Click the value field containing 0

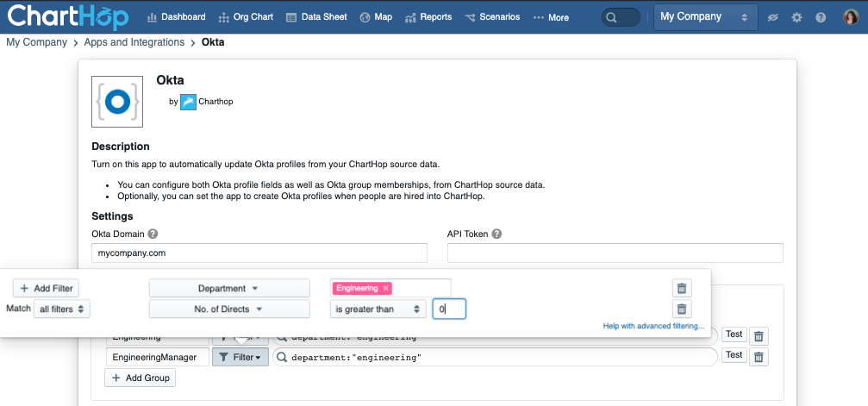click(449, 309)
